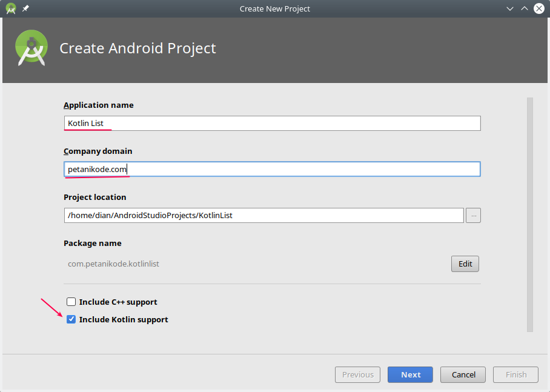This screenshot has height=392, width=550.
Task: Click the pin icon in the title bar
Action: [24, 8]
